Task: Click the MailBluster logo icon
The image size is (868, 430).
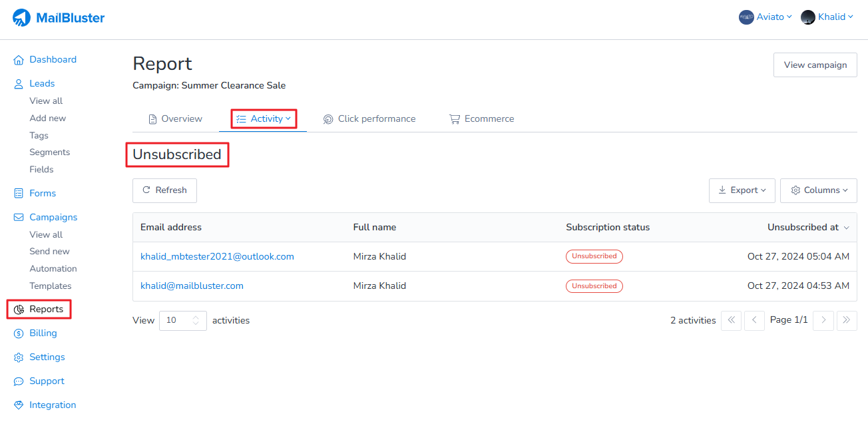Action: (x=21, y=18)
